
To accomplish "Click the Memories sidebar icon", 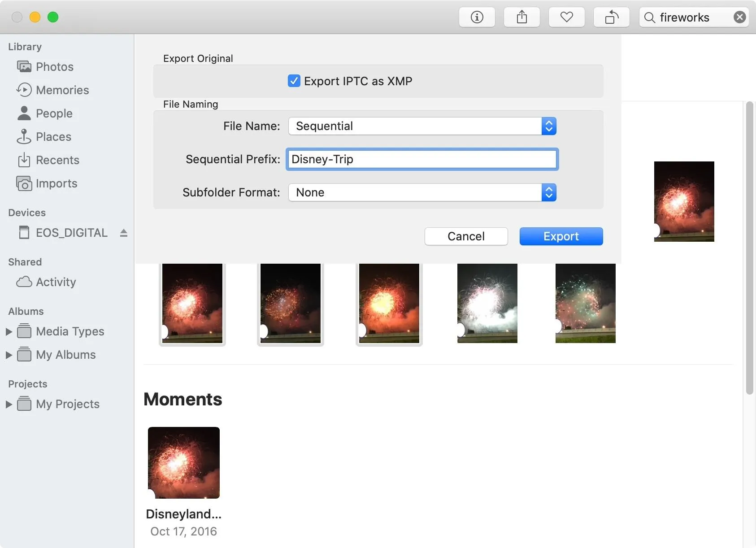I will 24,90.
